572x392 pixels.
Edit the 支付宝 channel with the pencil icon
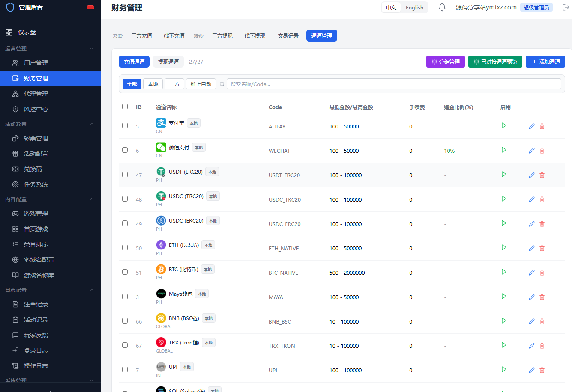(532, 126)
